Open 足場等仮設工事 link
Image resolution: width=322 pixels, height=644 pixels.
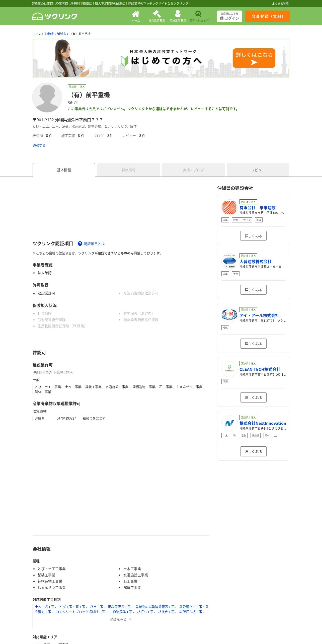pos(119,607)
